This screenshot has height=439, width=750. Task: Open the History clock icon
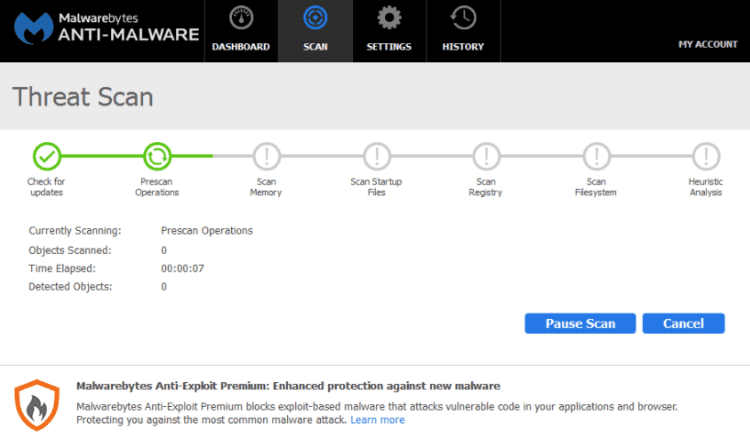pyautogui.click(x=463, y=18)
